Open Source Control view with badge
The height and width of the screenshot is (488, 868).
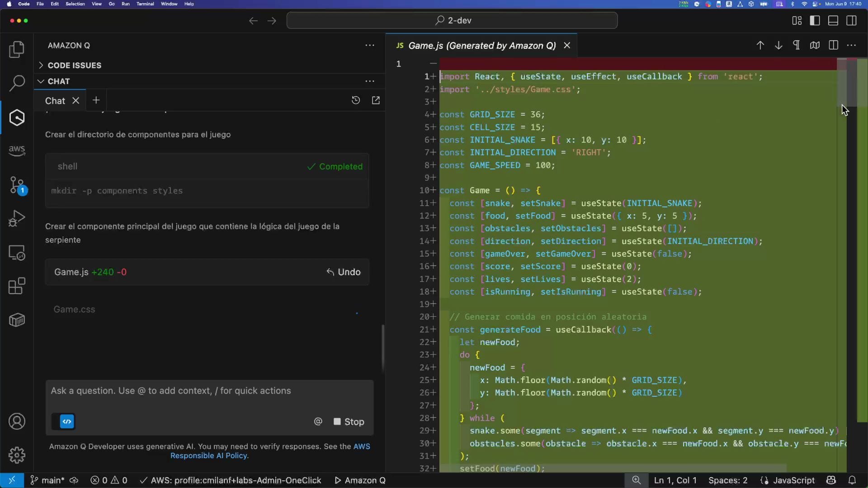click(x=18, y=185)
